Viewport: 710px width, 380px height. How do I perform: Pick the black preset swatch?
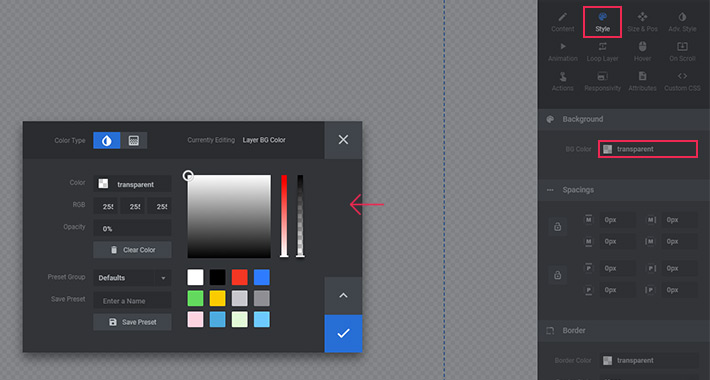coord(217,277)
